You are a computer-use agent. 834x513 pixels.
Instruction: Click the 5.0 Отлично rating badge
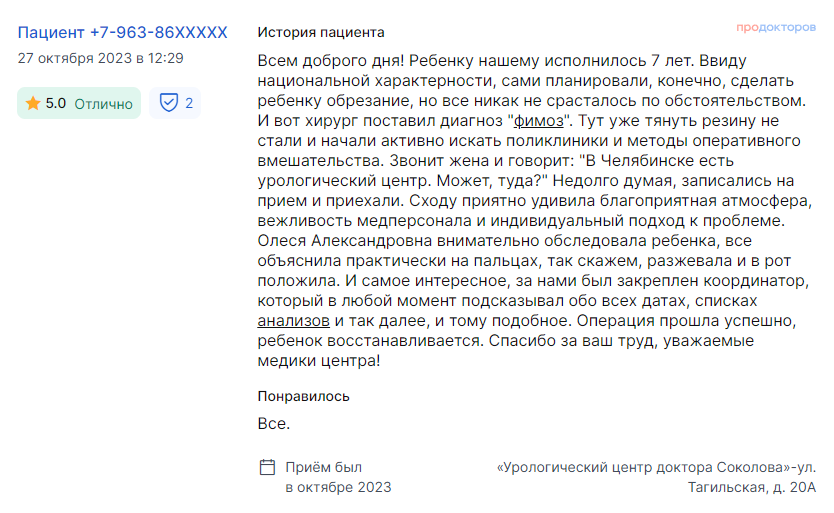79,103
